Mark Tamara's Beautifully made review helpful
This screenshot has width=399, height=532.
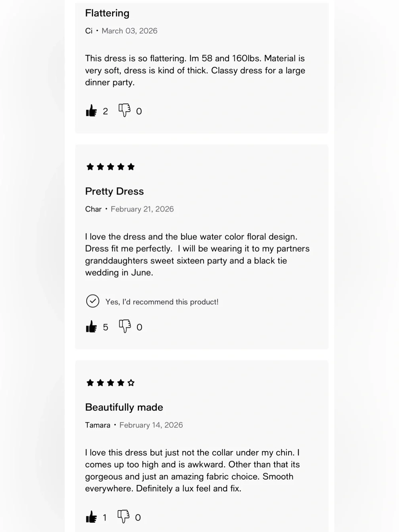click(x=91, y=517)
